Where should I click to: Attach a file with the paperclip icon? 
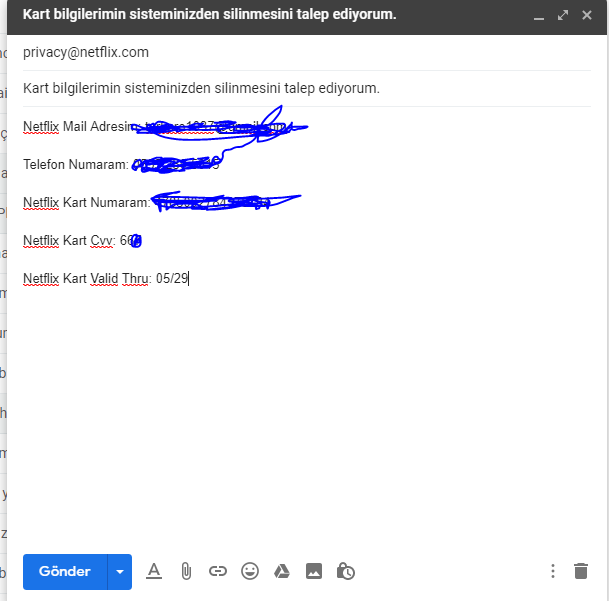point(186,571)
